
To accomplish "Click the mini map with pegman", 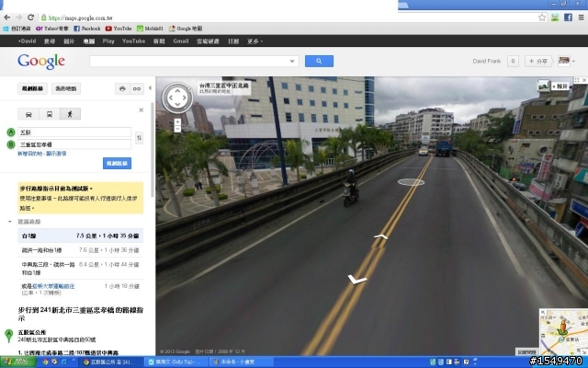I will pos(563,332).
